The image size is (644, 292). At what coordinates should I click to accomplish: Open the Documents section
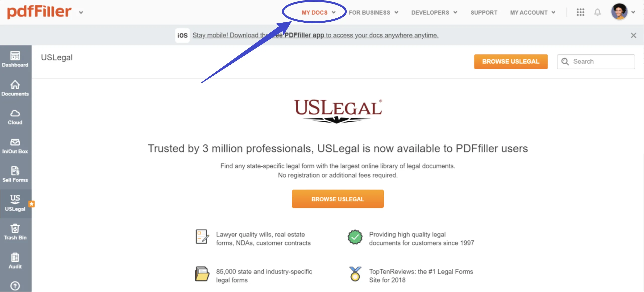(x=15, y=88)
